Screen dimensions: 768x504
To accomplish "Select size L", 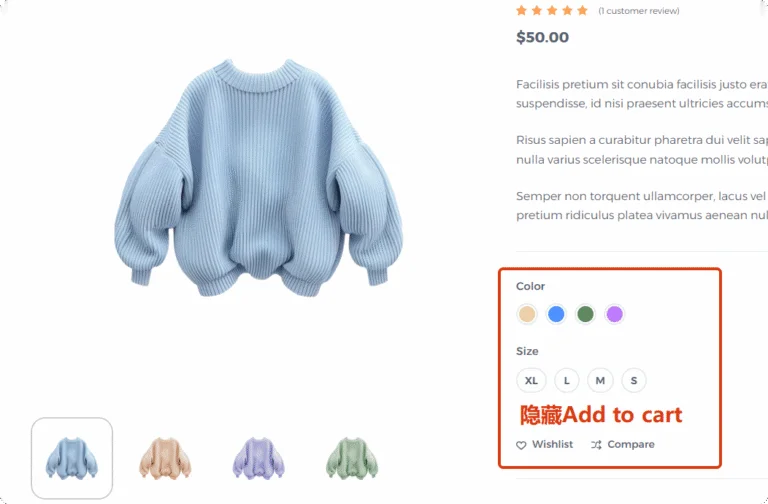I will click(567, 381).
